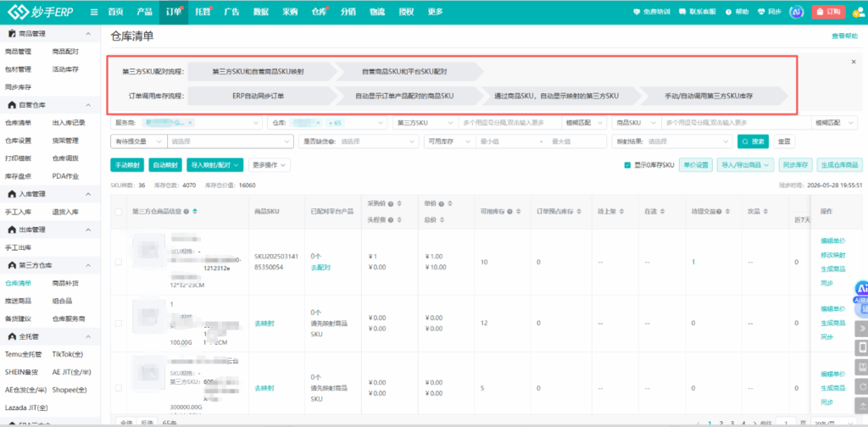Click the back-to-top floating icon
Image resolution: width=868 pixels, height=427 pixels.
861,405
